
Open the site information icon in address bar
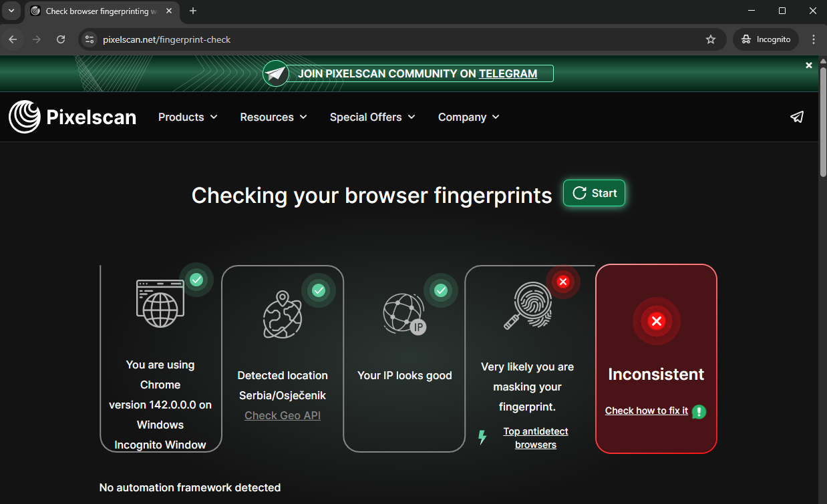click(x=90, y=39)
